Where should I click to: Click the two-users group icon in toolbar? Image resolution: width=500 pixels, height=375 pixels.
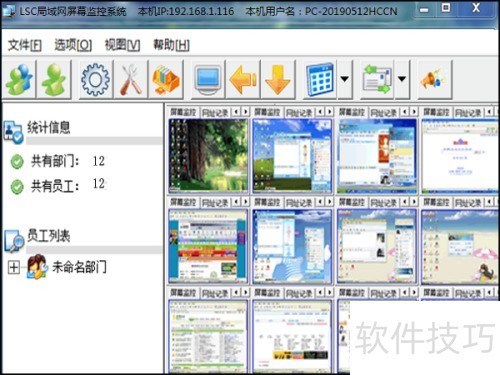click(20, 79)
